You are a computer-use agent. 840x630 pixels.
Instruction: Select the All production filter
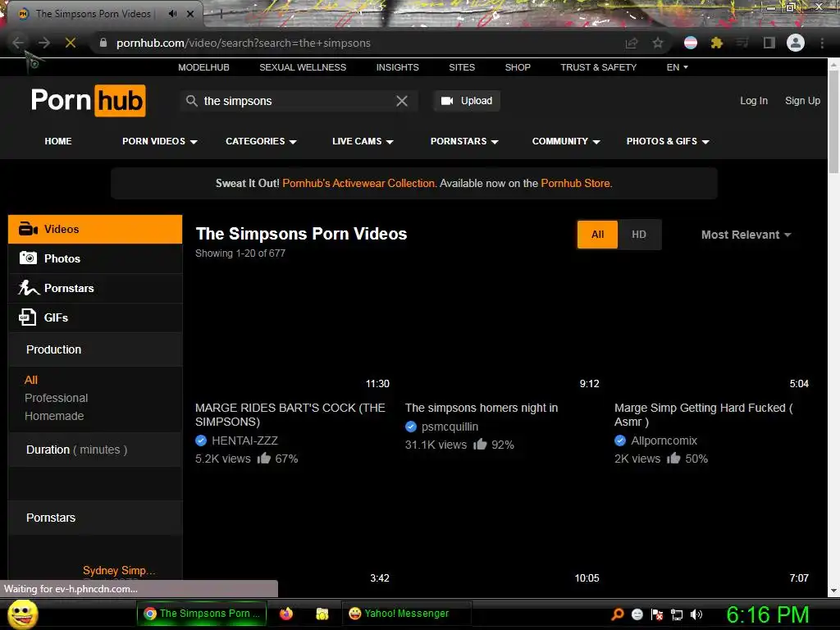31,380
